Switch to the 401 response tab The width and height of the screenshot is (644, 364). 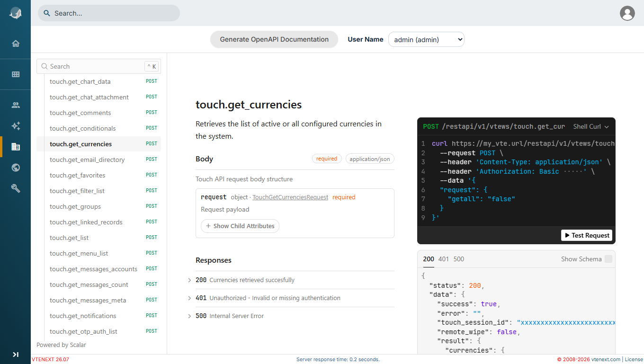[443, 259]
